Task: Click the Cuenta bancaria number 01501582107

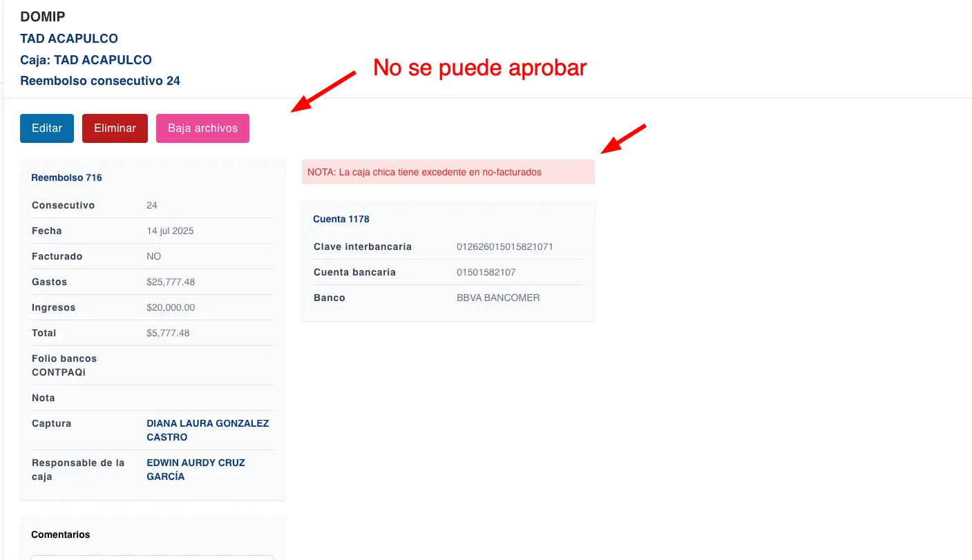Action: tap(486, 272)
